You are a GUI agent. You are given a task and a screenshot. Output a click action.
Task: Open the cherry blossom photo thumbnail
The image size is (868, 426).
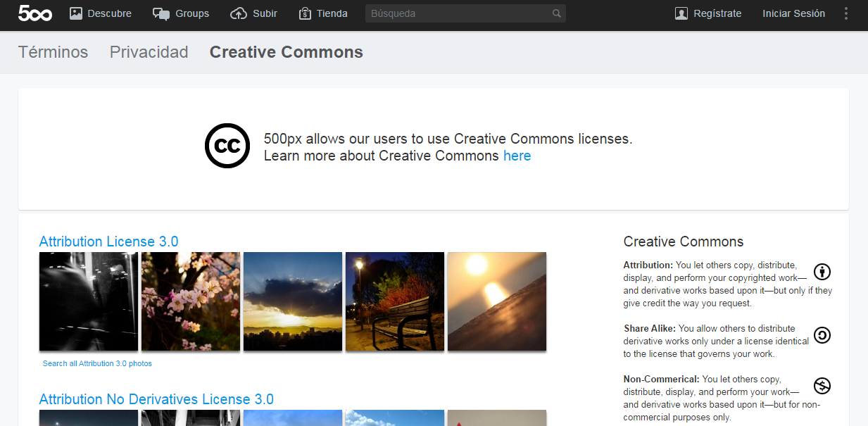191,301
